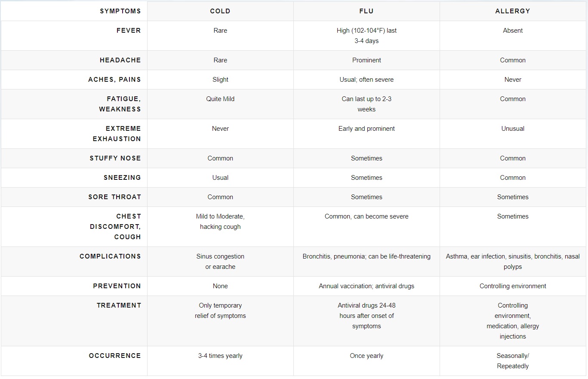Image resolution: width=588 pixels, height=379 pixels.
Task: Click the FLU column header
Action: 366,11
